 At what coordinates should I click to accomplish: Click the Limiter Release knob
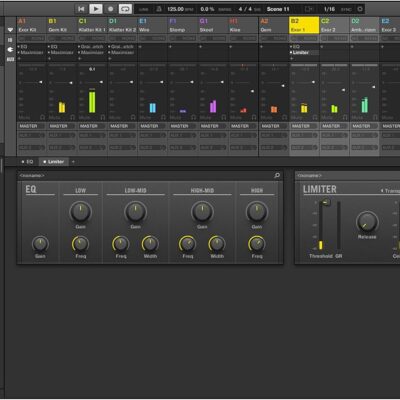(367, 222)
